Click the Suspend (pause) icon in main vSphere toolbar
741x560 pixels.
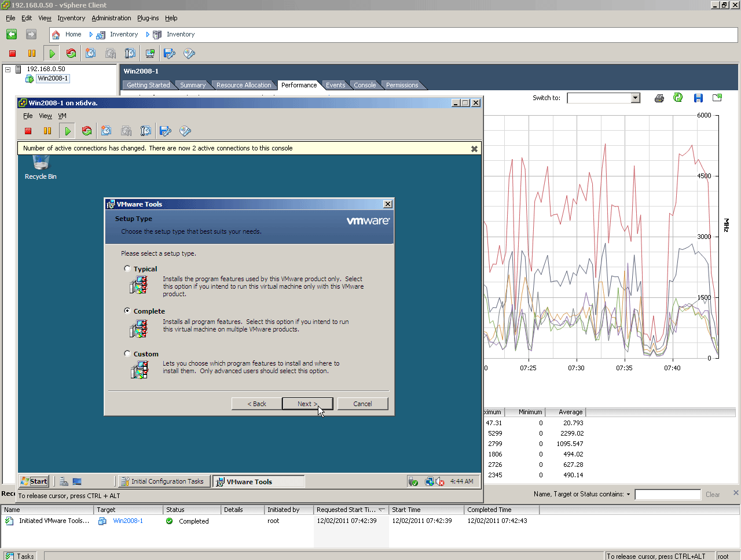pyautogui.click(x=32, y=53)
